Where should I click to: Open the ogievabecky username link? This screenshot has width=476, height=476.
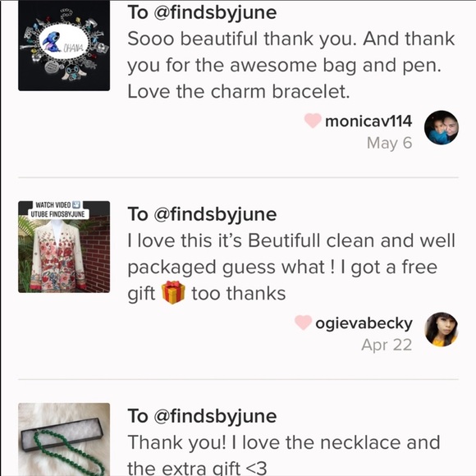[x=364, y=323]
